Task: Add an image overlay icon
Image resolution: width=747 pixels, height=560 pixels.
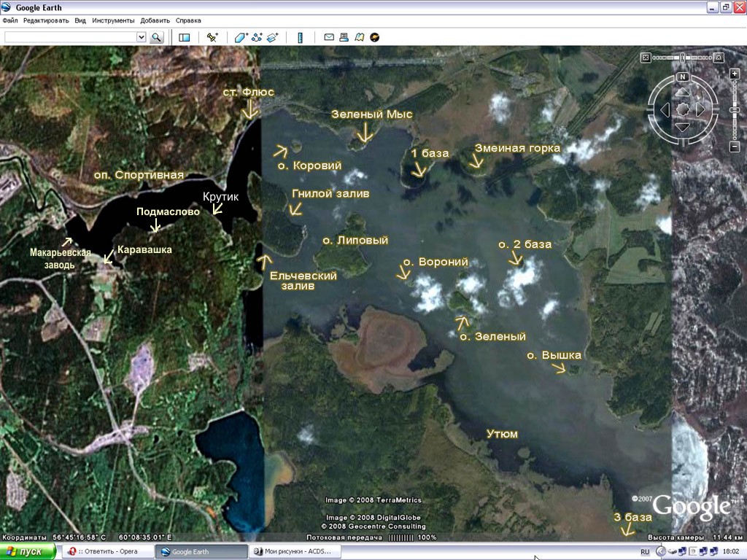Action: tap(273, 37)
